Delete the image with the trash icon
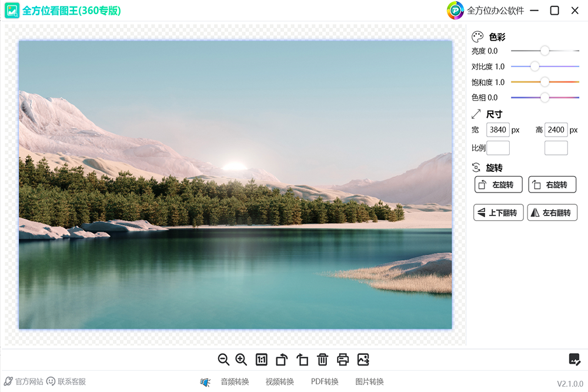588x392 pixels. [322, 360]
